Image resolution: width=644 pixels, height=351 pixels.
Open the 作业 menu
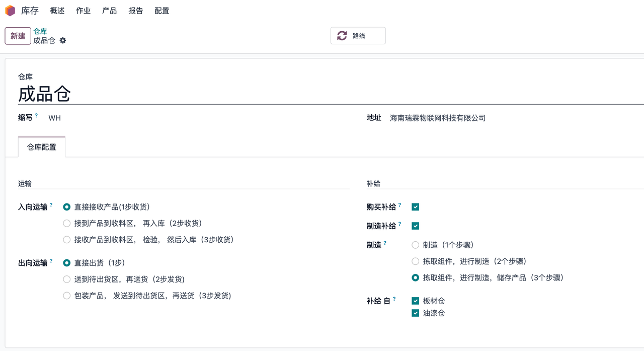coord(84,11)
